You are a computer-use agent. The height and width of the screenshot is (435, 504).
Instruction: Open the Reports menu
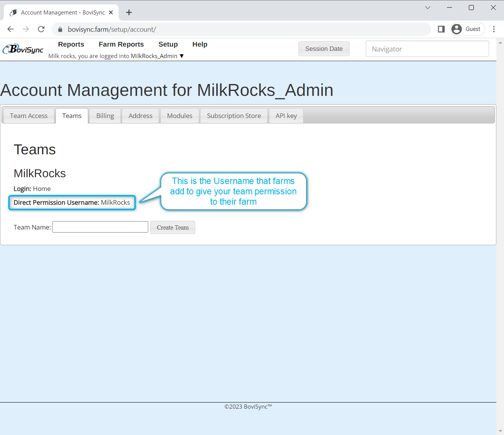tap(71, 44)
